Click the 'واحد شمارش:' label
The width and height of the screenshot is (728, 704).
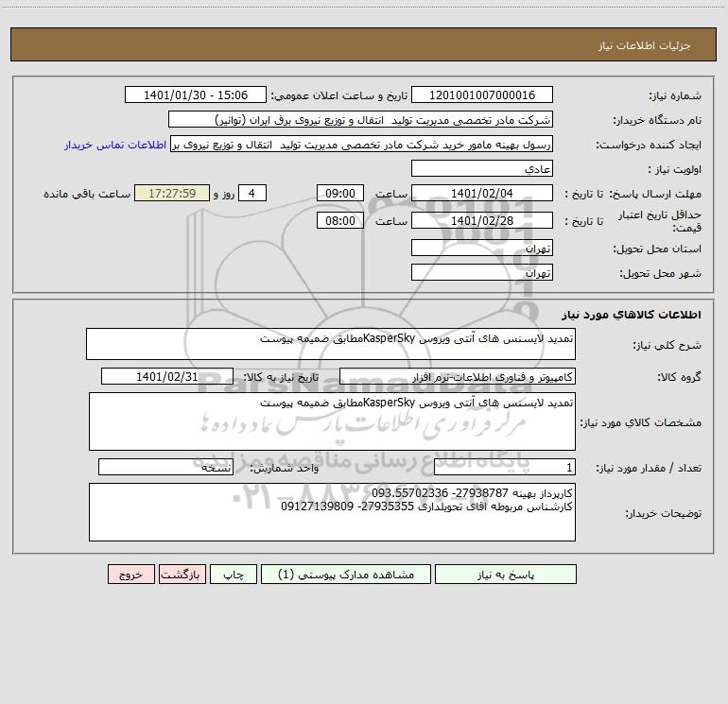[x=285, y=469]
